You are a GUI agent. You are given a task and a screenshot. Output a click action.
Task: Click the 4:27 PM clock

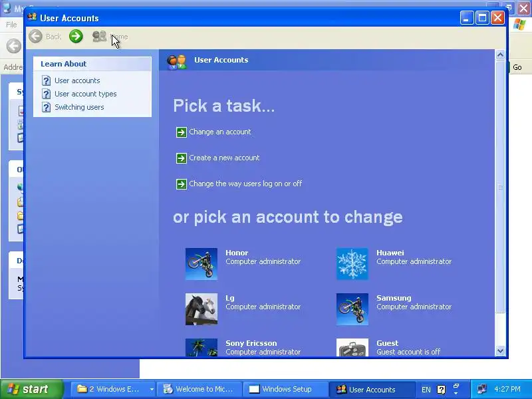coord(507,389)
